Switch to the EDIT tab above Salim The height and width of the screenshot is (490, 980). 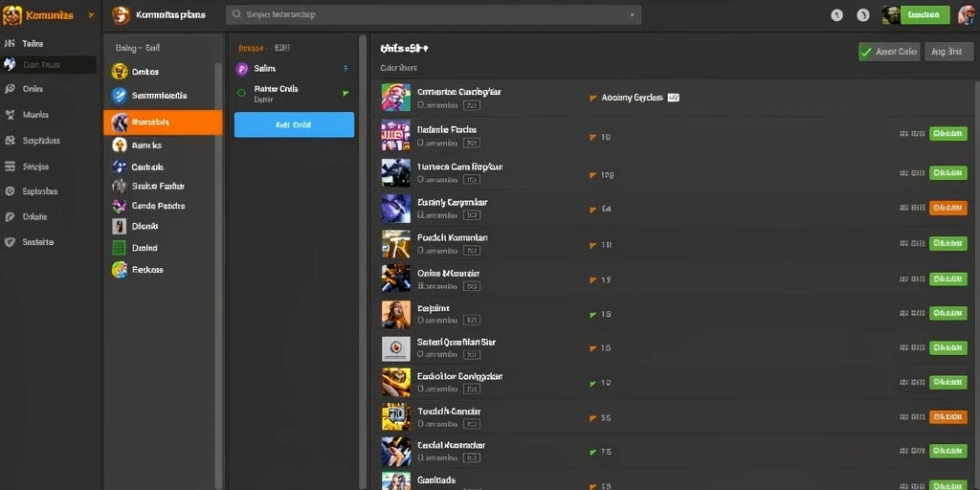coord(282,48)
